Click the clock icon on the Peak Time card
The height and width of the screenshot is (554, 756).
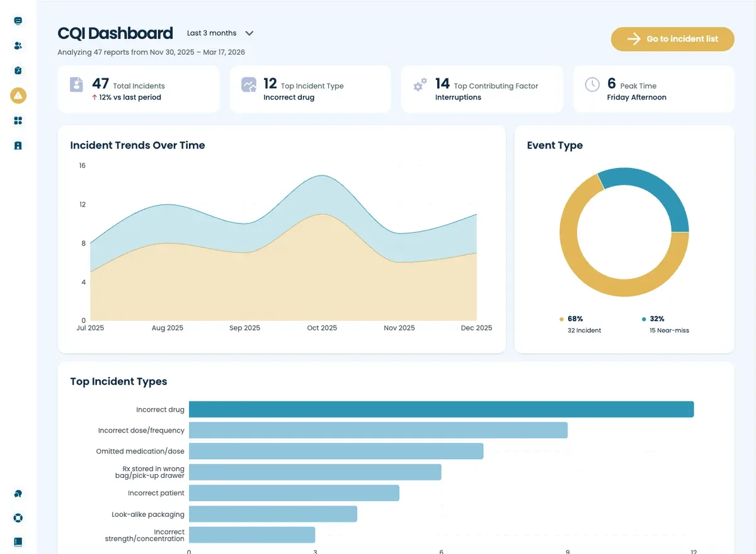point(592,83)
